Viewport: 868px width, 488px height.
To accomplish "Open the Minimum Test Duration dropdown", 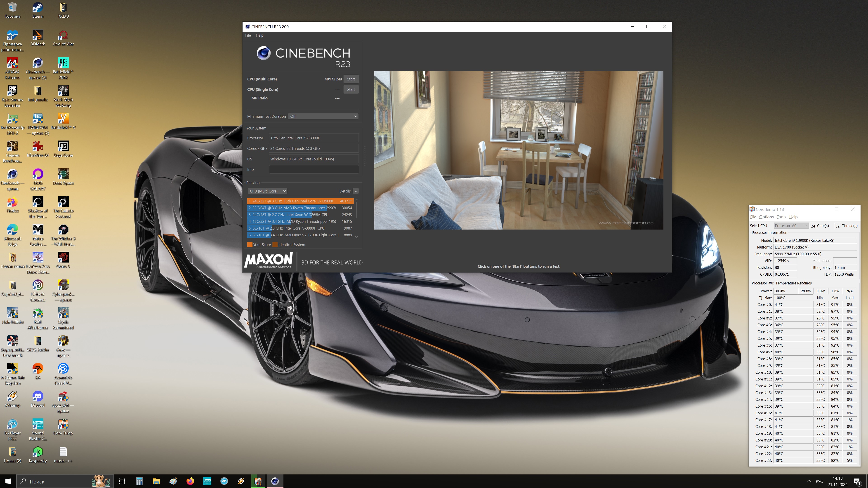I will (323, 116).
